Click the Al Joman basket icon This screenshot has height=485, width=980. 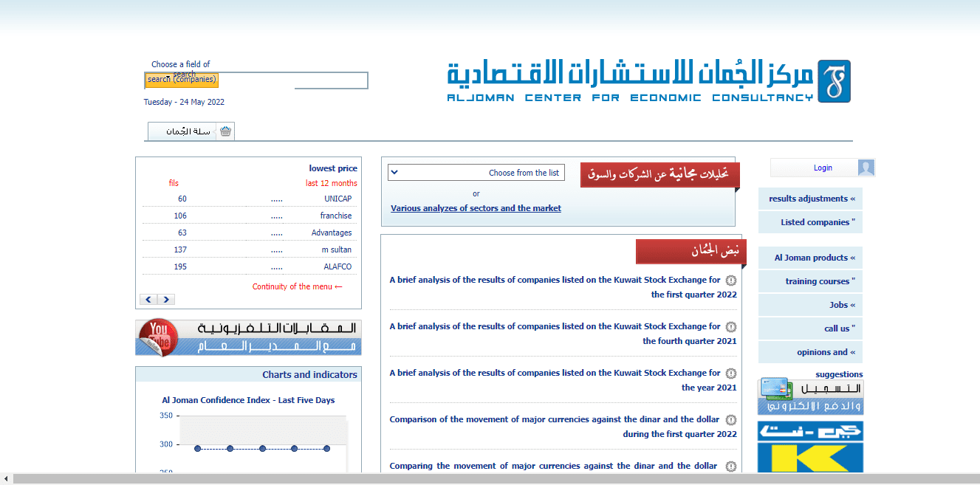(225, 131)
